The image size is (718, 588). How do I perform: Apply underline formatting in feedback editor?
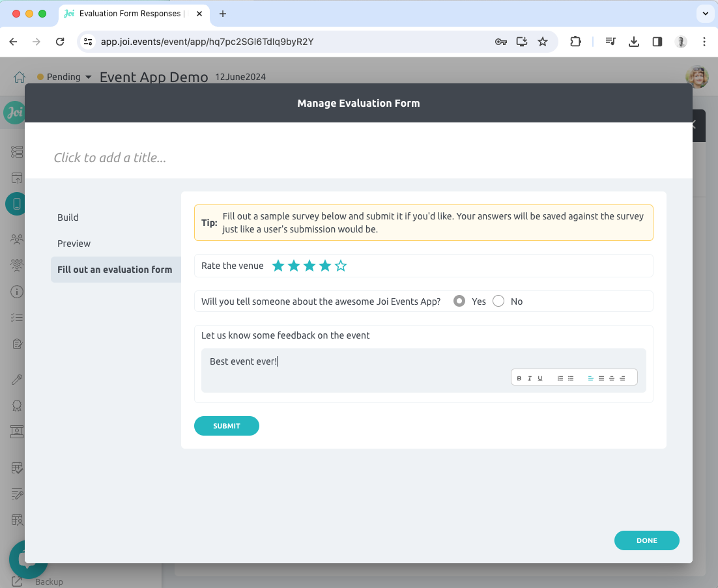coord(540,378)
